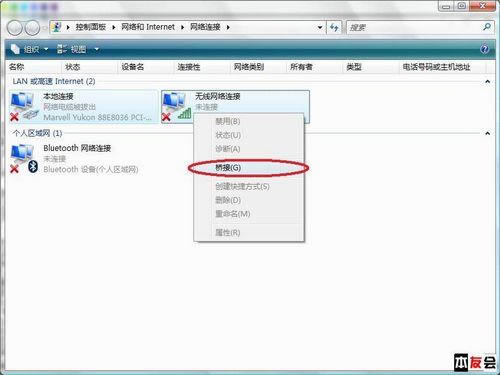Click the Forward navigation arrow button
Viewport: 500px width, 375px height.
coord(32,28)
